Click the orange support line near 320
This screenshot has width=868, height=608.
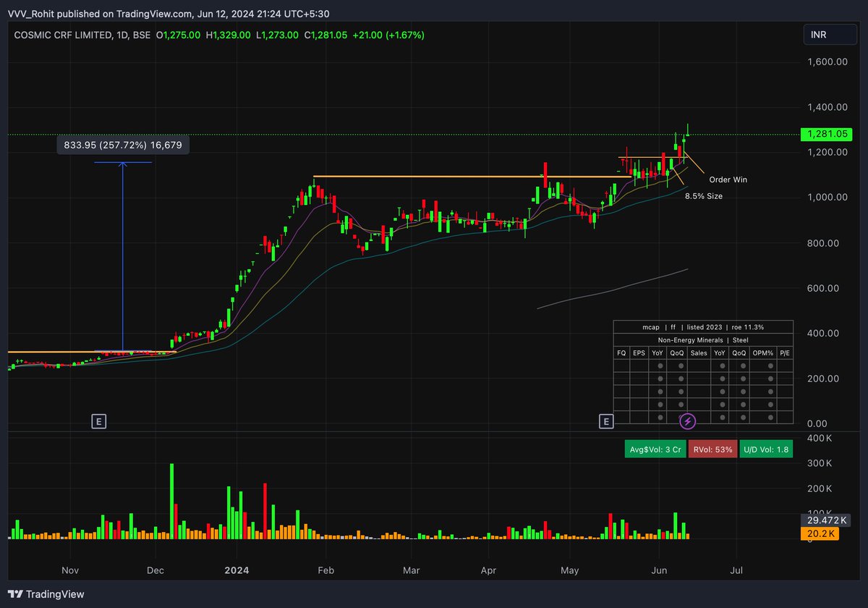click(92, 352)
